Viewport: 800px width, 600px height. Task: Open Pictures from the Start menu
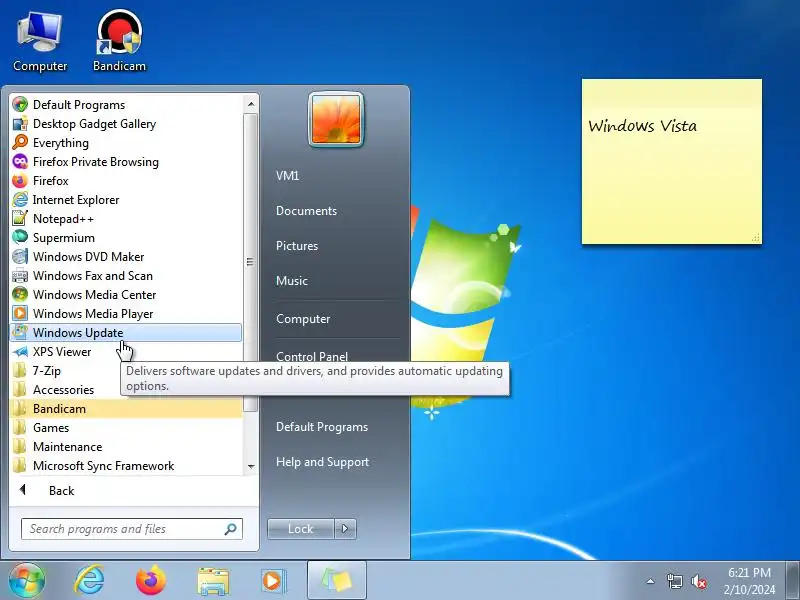pyautogui.click(x=297, y=245)
